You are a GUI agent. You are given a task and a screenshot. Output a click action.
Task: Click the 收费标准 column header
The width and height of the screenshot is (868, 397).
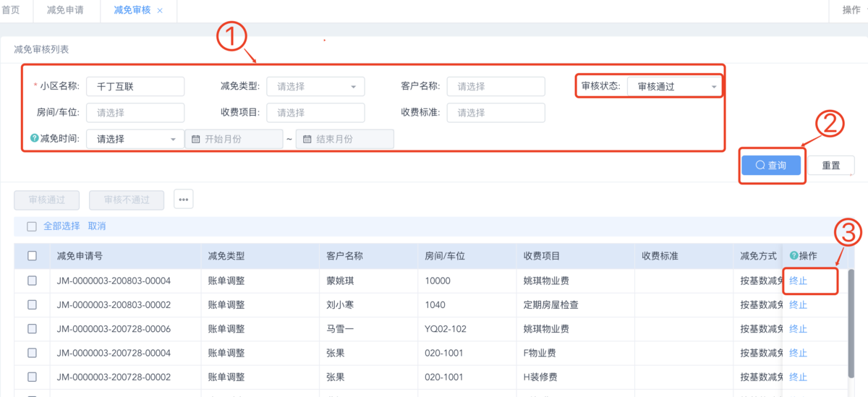click(x=684, y=256)
